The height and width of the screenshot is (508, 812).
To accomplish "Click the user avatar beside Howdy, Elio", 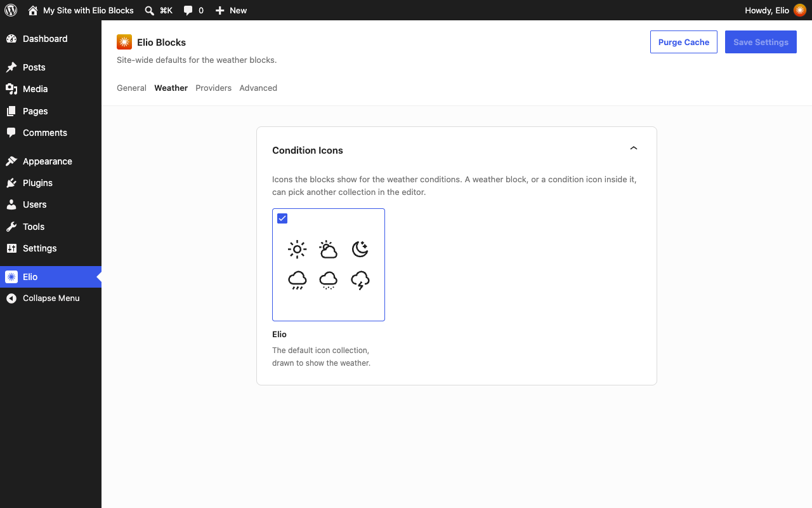I will [x=800, y=10].
